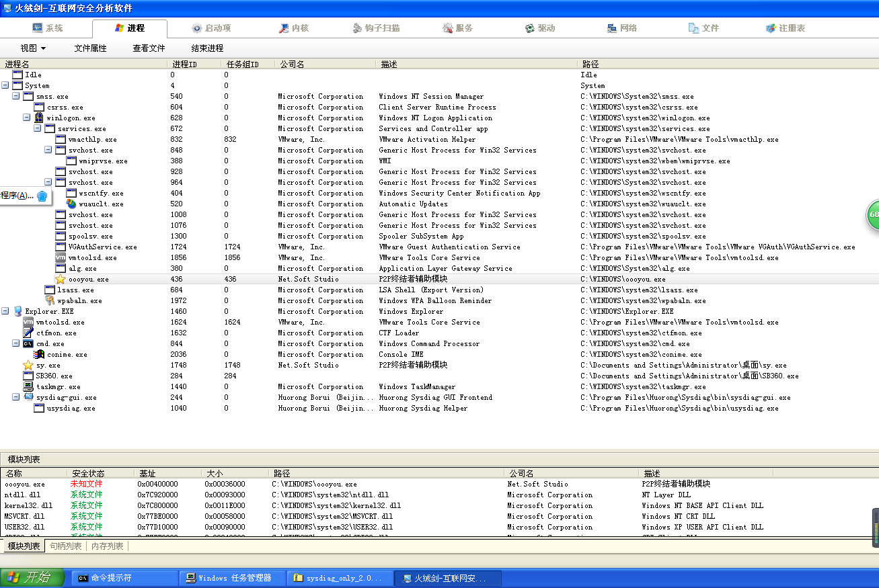
Task: Open the 网络 tab
Action: 622,28
